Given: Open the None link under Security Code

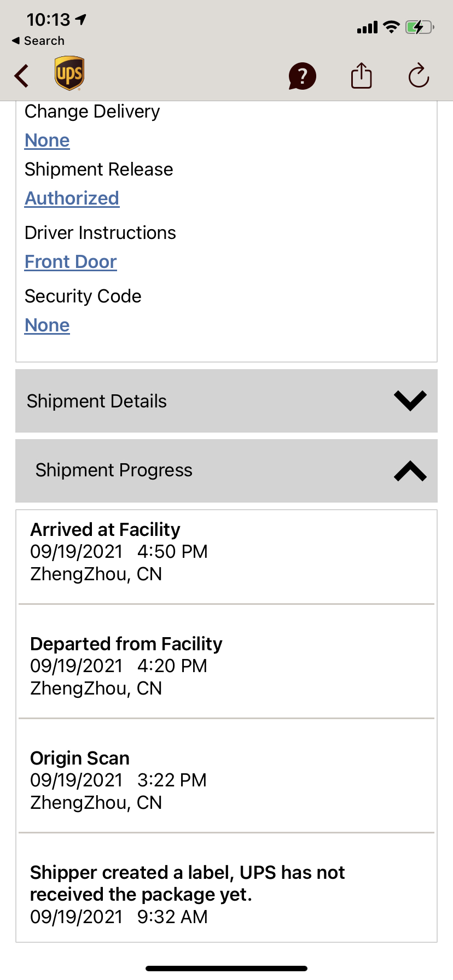Looking at the screenshot, I should click(x=47, y=325).
